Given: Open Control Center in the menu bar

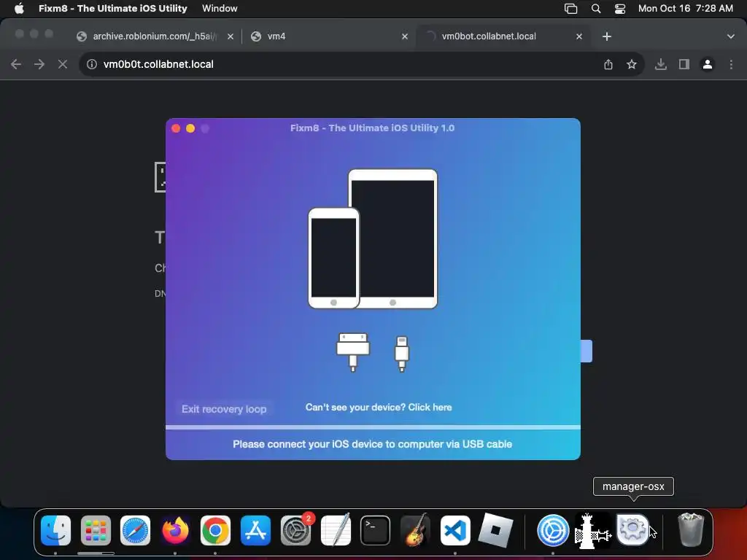Looking at the screenshot, I should click(x=620, y=9).
